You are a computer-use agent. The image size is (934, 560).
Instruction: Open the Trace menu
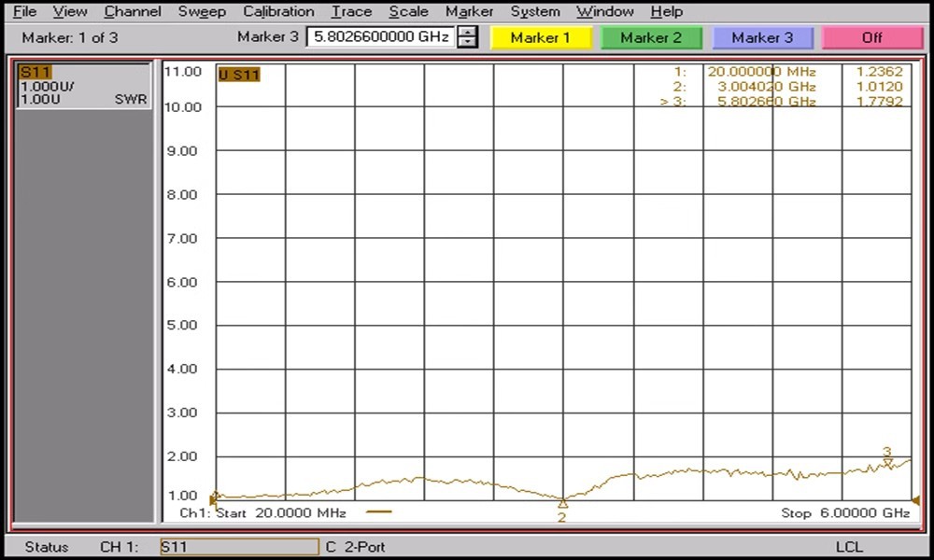351,11
